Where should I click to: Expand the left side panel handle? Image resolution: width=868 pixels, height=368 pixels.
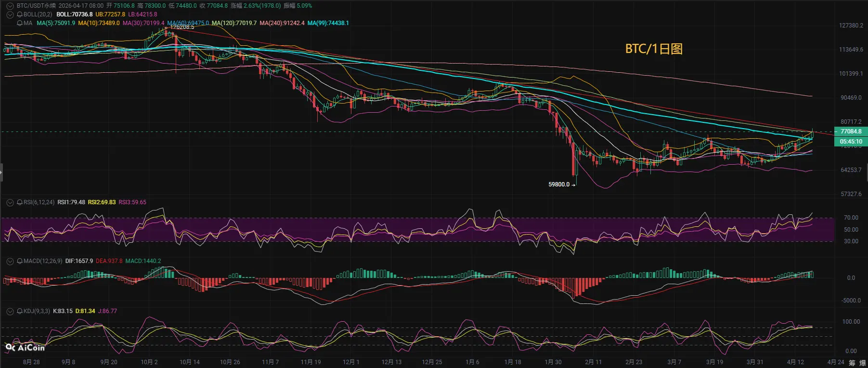[x=1, y=172]
